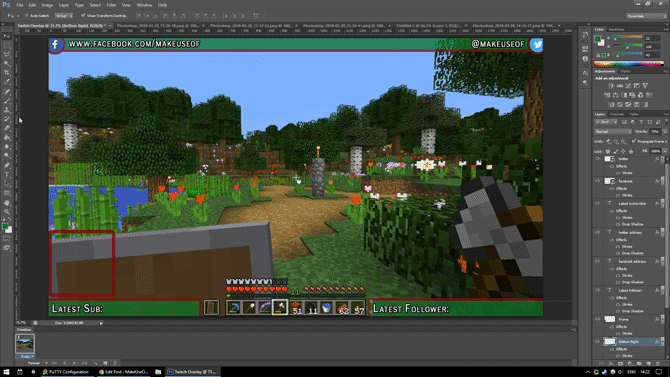The image size is (670, 377).
Task: Hide the facebook layer
Action: [x=598, y=181]
